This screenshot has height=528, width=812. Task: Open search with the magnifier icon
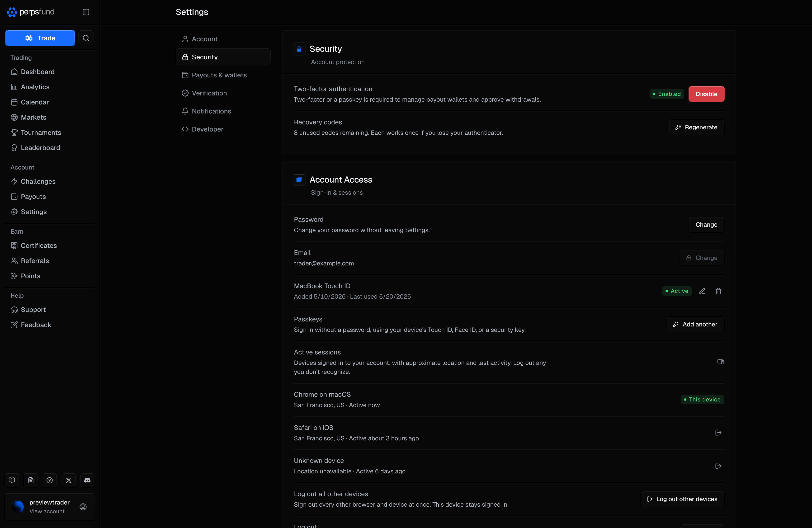click(x=86, y=38)
